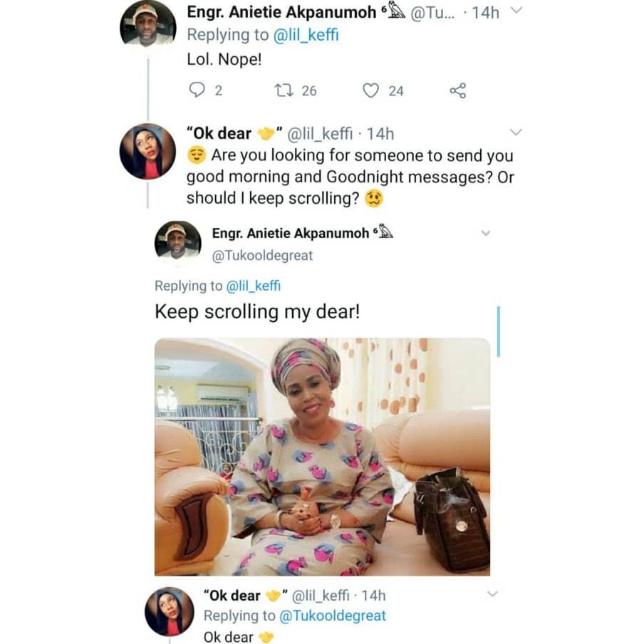
Task: Open the top tweet's chevron menu
Action: (518, 11)
